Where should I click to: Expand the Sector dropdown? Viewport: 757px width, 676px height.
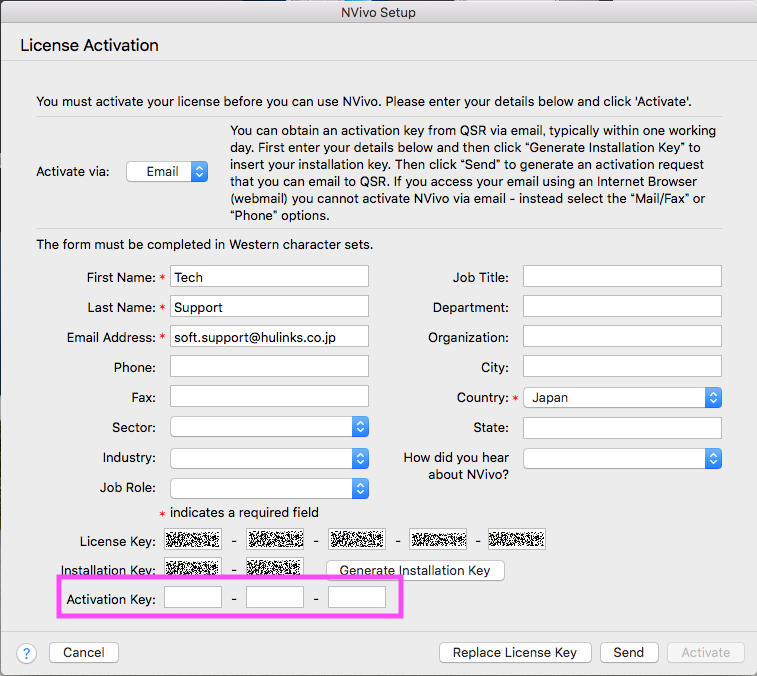[269, 427]
